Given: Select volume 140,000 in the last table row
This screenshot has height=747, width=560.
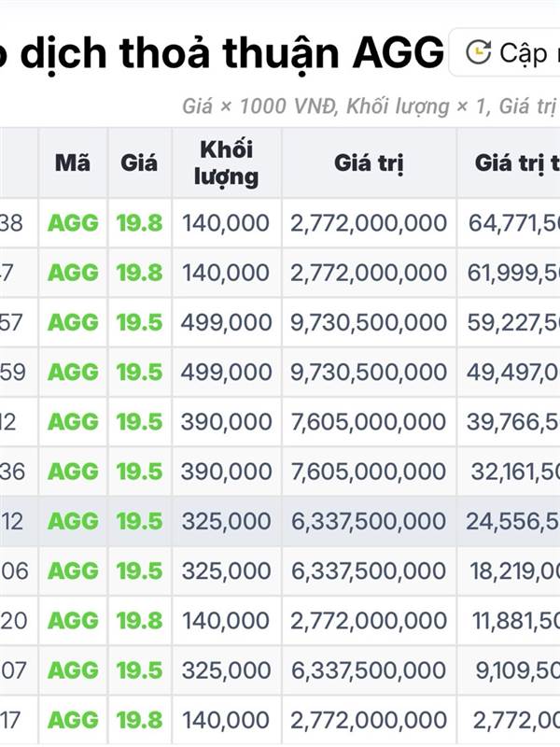Looking at the screenshot, I should click(227, 719).
